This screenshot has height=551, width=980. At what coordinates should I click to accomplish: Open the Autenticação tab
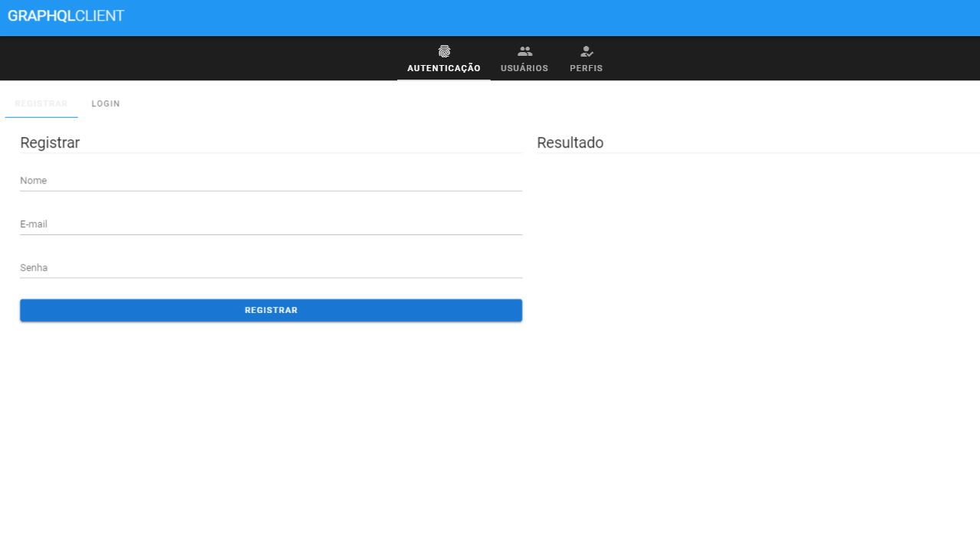pyautogui.click(x=444, y=59)
